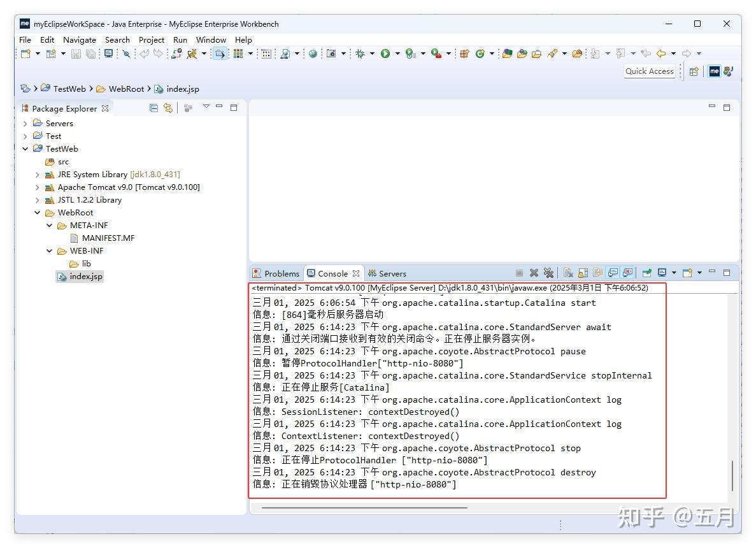The width and height of the screenshot is (756, 548).
Task: Toggle Scroll Lock in the Console
Action: click(x=581, y=273)
